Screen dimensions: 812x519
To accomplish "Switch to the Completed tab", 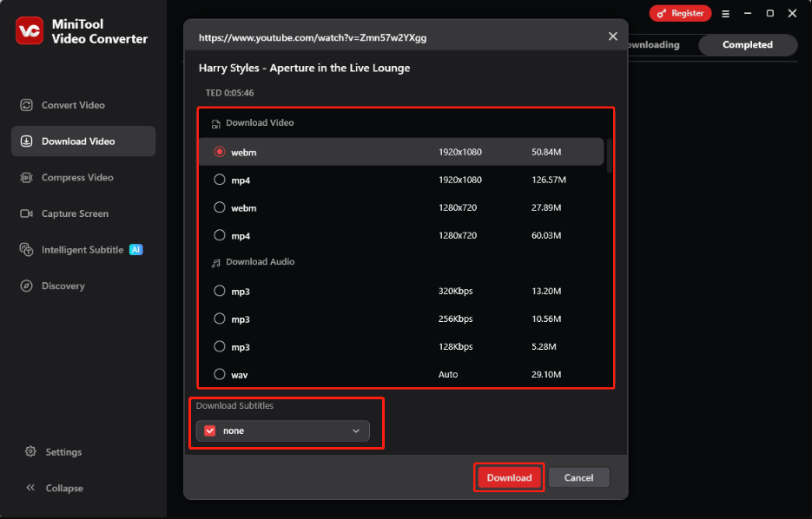I will tap(747, 45).
